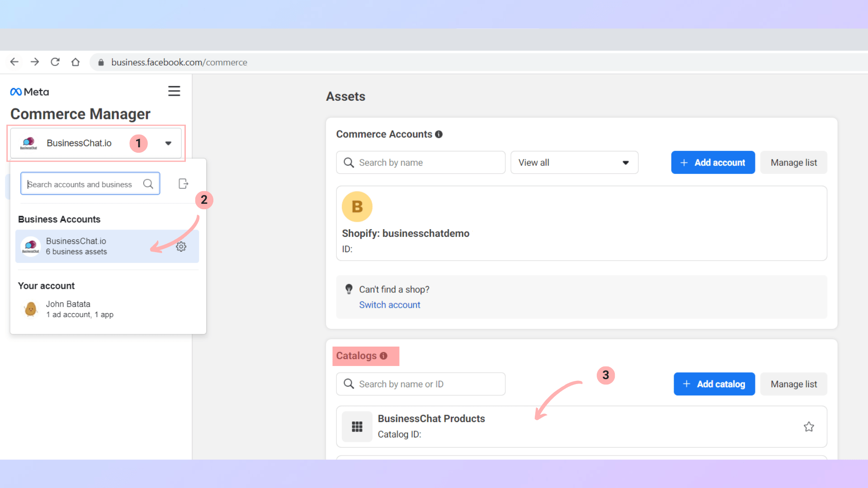This screenshot has width=868, height=488.
Task: Click the Add catalog button
Action: pos(714,384)
